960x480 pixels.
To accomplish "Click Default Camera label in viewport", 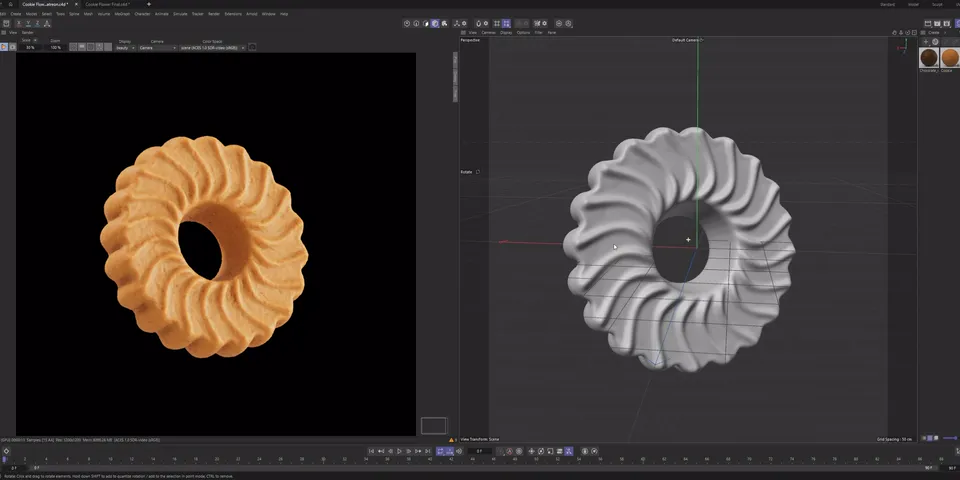I will [x=685, y=40].
